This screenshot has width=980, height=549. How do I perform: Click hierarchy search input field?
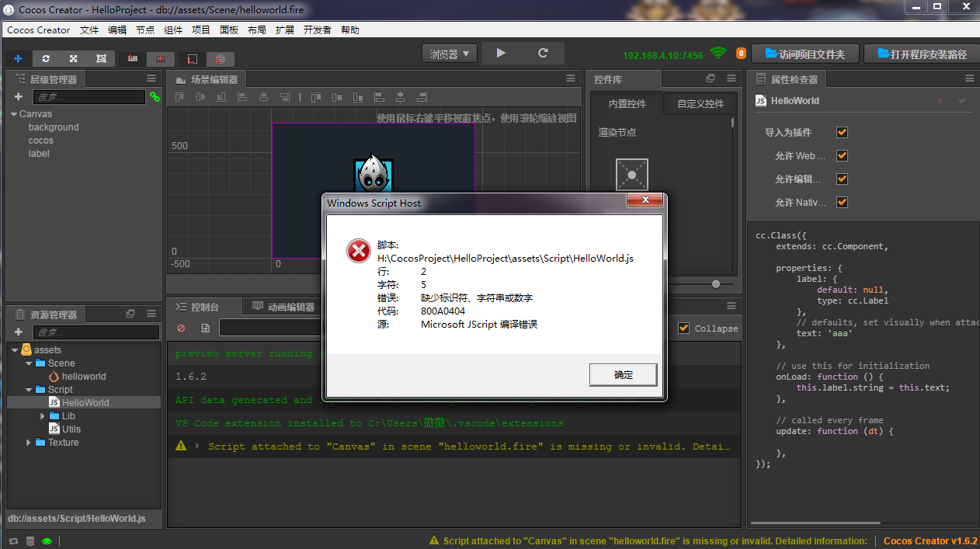89,97
